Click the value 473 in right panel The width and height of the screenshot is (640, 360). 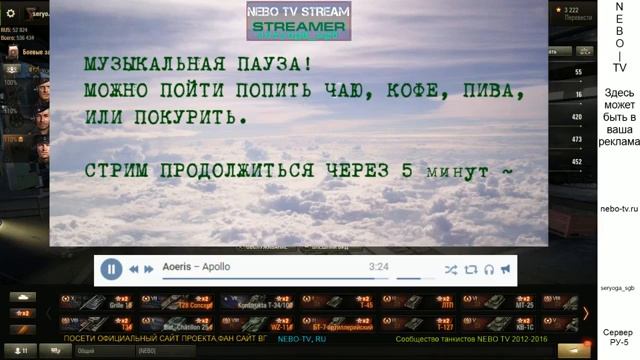tap(577, 139)
